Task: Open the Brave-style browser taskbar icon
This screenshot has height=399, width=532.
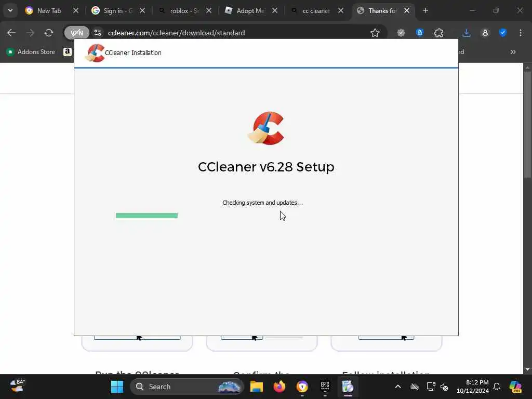Action: click(302, 387)
